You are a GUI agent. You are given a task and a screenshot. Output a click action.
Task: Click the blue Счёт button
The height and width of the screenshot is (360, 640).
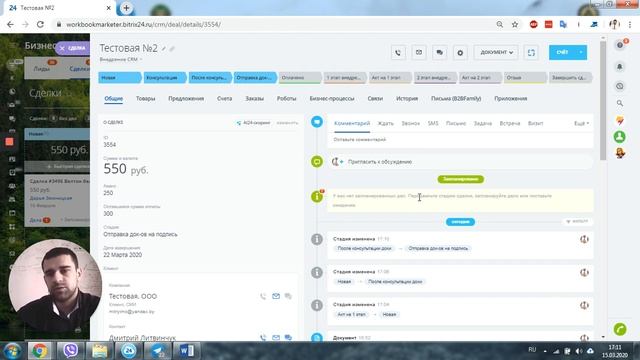click(562, 53)
